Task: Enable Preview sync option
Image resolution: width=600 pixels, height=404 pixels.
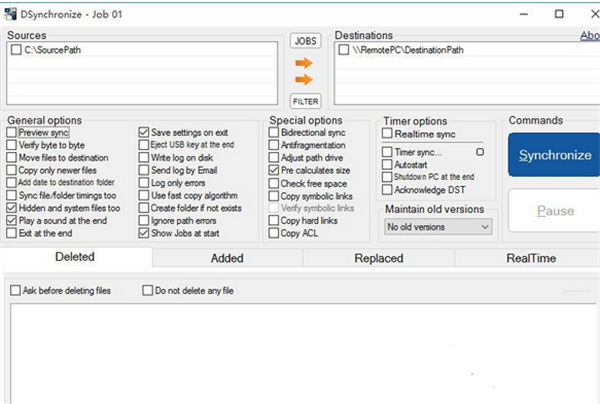Action: tap(12, 132)
